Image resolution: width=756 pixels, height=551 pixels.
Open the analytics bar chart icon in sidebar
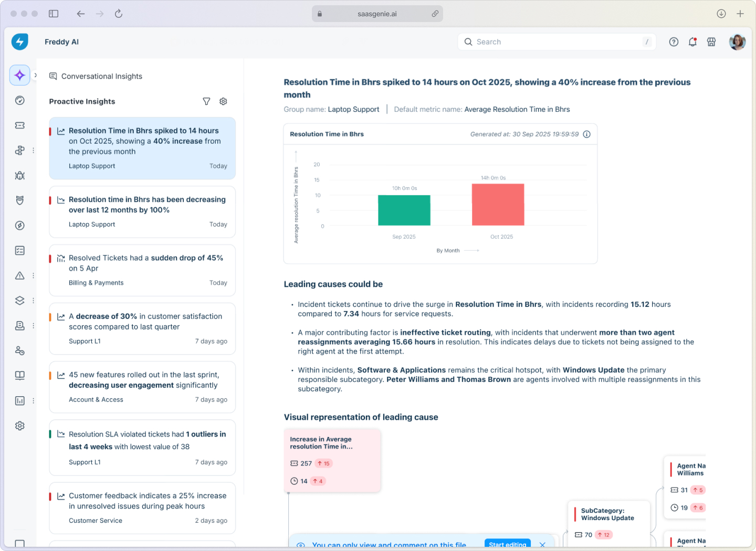[19, 400]
